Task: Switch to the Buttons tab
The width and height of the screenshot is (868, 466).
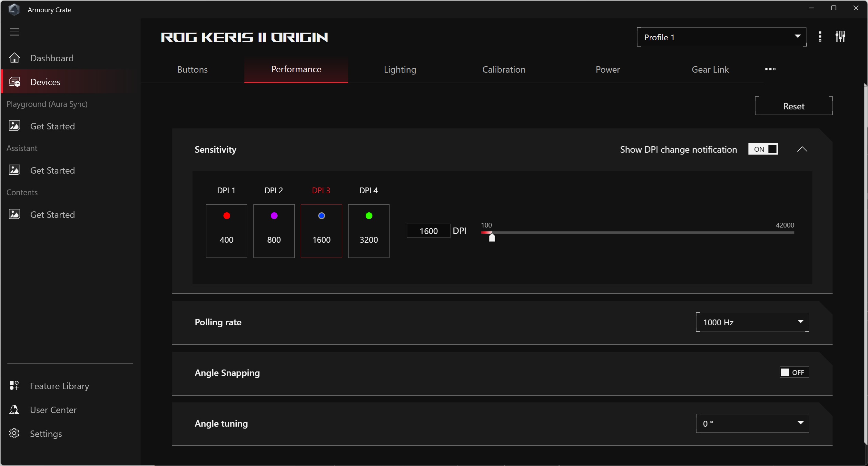Action: click(x=192, y=69)
